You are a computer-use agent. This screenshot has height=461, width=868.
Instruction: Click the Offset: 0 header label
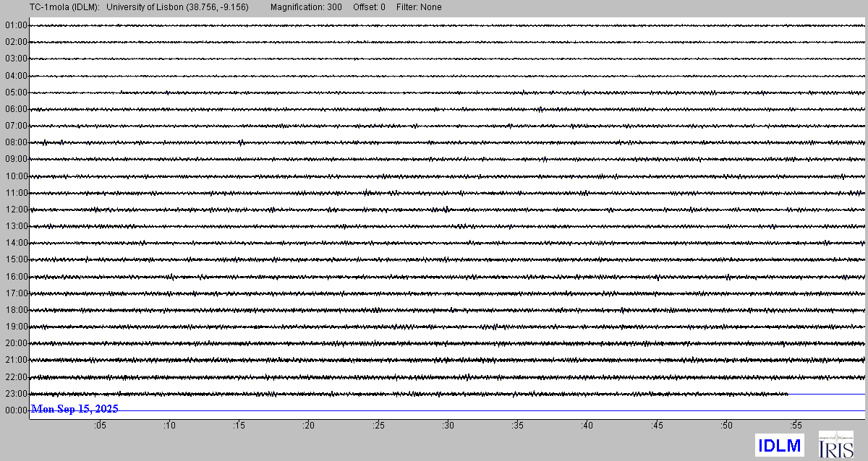pyautogui.click(x=369, y=7)
